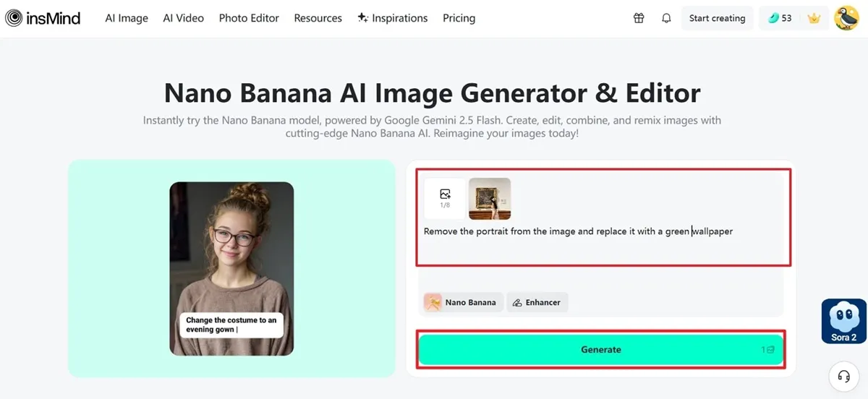Click the crown premium icon

[814, 18]
